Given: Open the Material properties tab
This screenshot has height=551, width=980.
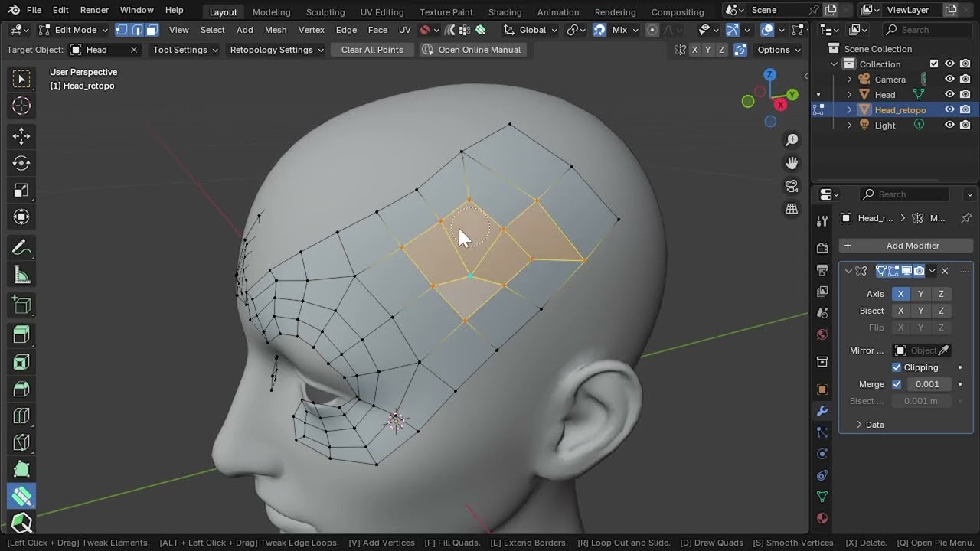Looking at the screenshot, I should (822, 518).
